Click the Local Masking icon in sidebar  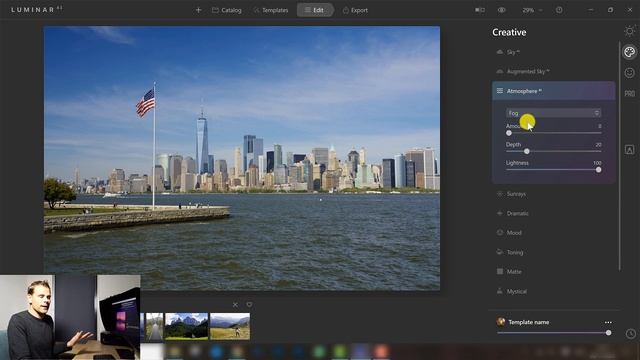(x=629, y=150)
